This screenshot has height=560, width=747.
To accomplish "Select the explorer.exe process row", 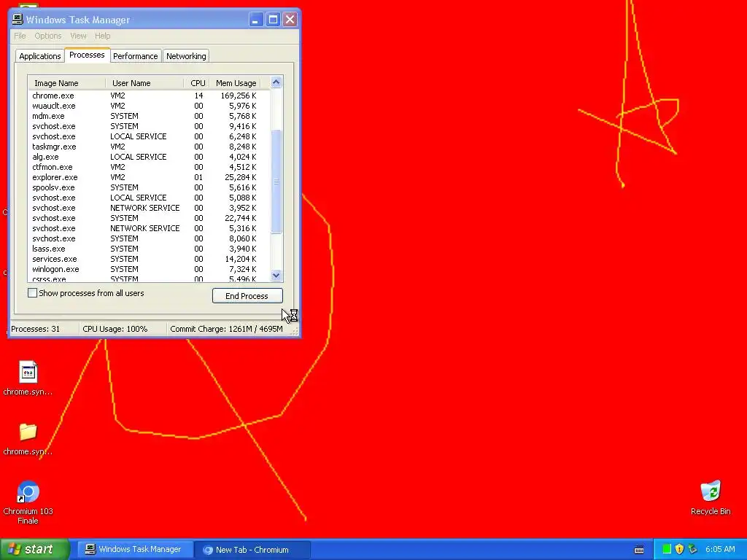I will [149, 177].
